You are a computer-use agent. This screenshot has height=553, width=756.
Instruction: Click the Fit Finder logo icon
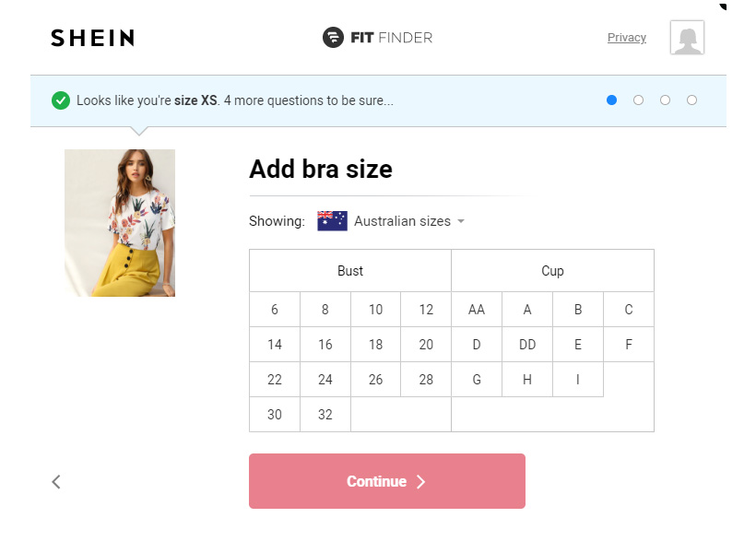(331, 38)
